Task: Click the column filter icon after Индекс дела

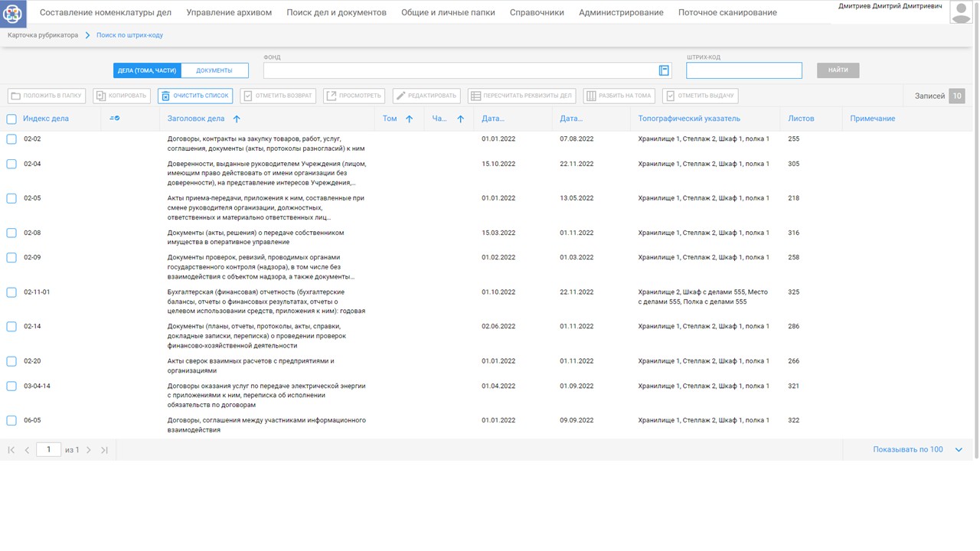Action: pyautogui.click(x=115, y=119)
